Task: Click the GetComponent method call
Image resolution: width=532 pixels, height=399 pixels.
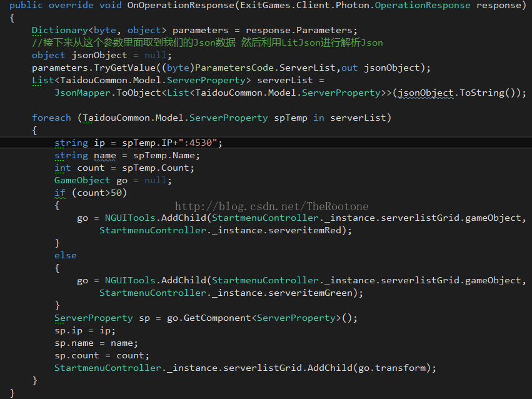Action: [x=217, y=318]
